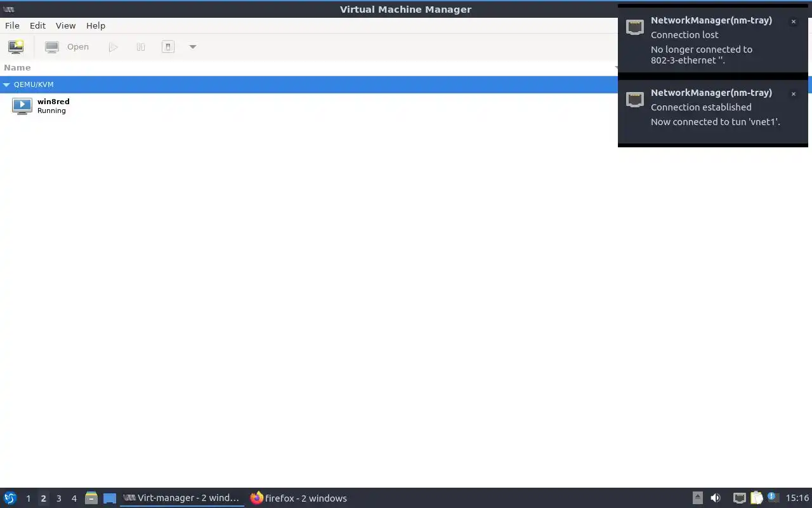Dismiss the Connection established notification

tap(793, 94)
